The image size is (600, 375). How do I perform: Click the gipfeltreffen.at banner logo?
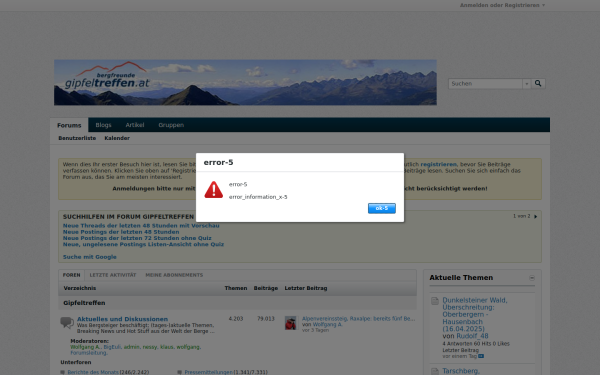click(245, 82)
